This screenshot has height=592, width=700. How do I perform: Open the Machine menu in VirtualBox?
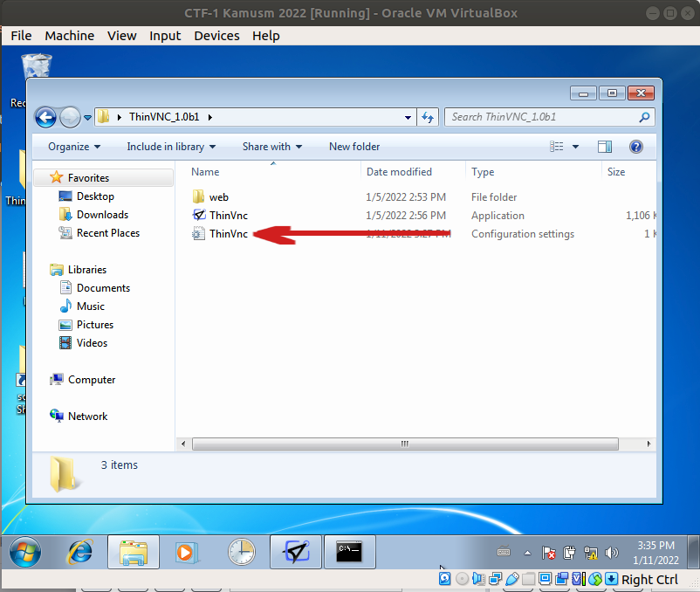tap(69, 36)
